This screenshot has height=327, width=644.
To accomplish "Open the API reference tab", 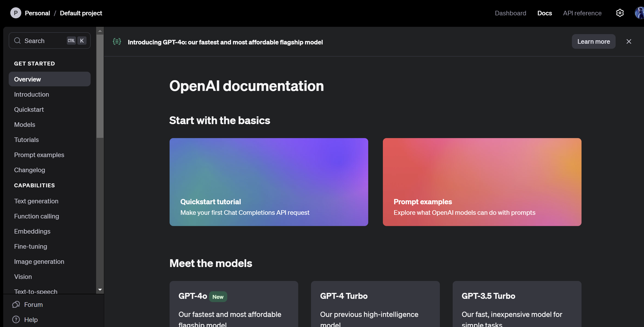I will tap(582, 13).
